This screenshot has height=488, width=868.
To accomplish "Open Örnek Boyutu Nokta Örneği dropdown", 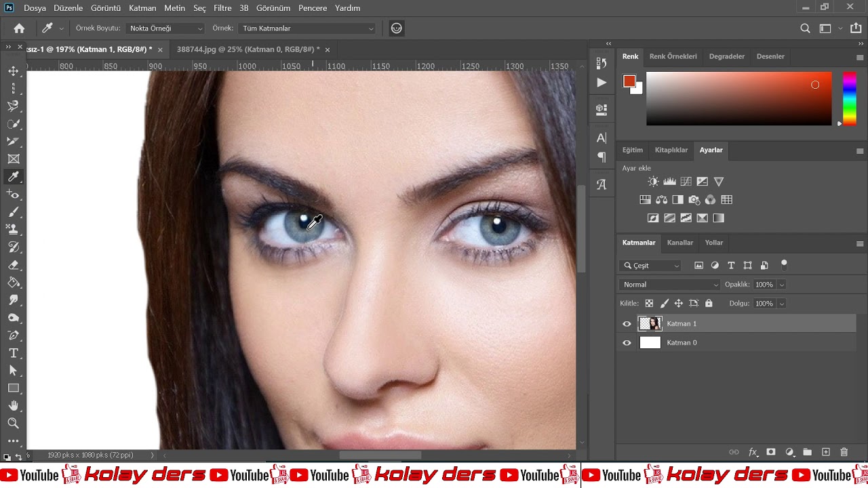I will [165, 28].
